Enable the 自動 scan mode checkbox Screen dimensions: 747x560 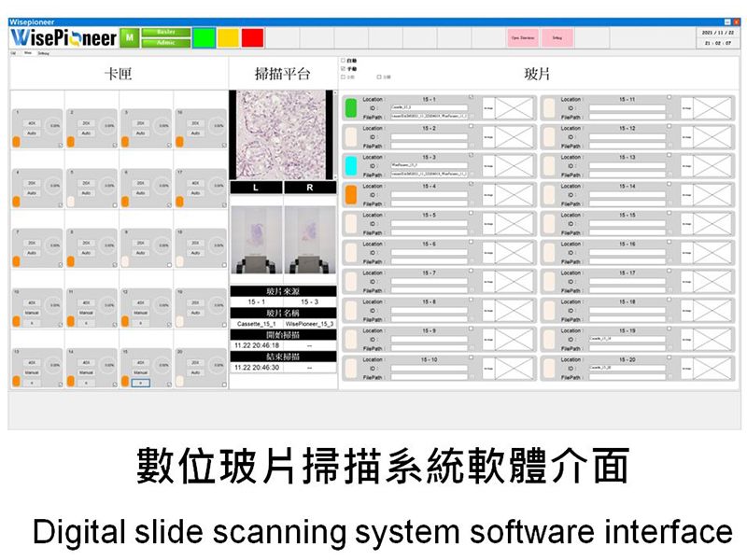[344, 62]
